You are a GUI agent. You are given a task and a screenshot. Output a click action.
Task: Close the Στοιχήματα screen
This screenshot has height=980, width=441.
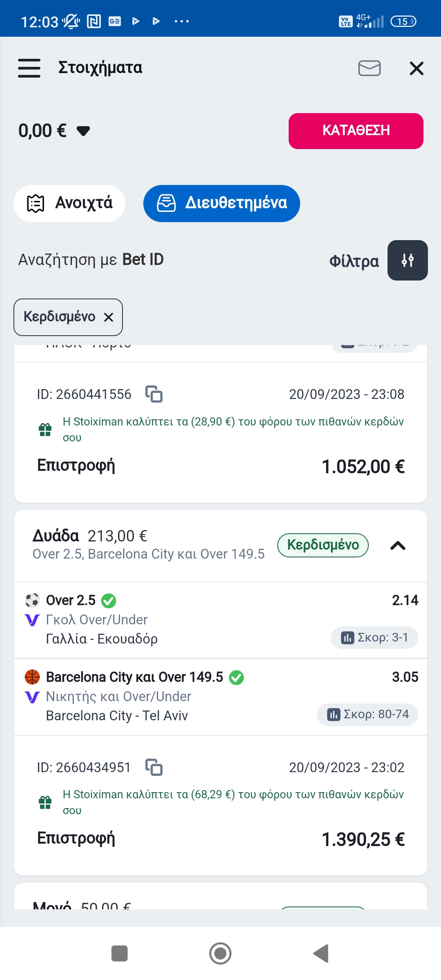pos(416,68)
